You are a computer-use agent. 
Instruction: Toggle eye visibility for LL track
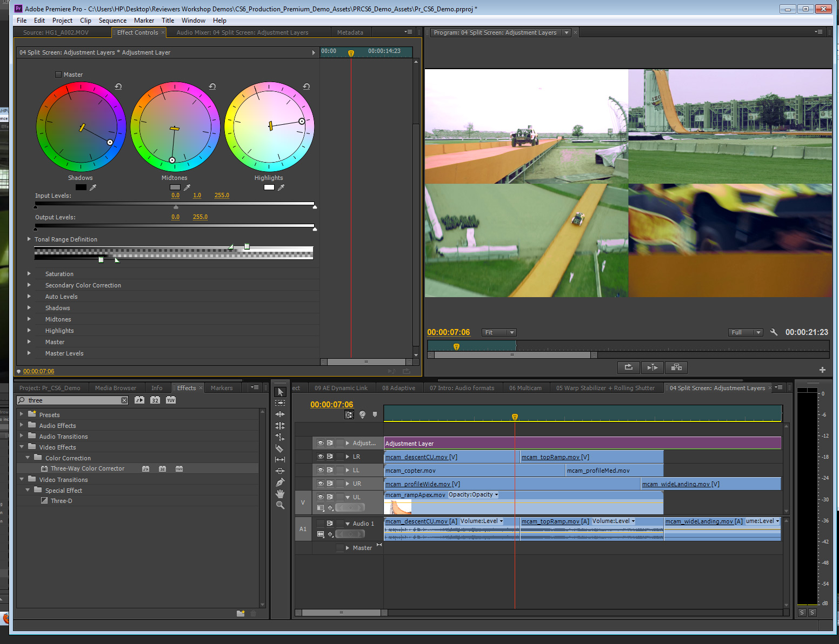pyautogui.click(x=321, y=470)
